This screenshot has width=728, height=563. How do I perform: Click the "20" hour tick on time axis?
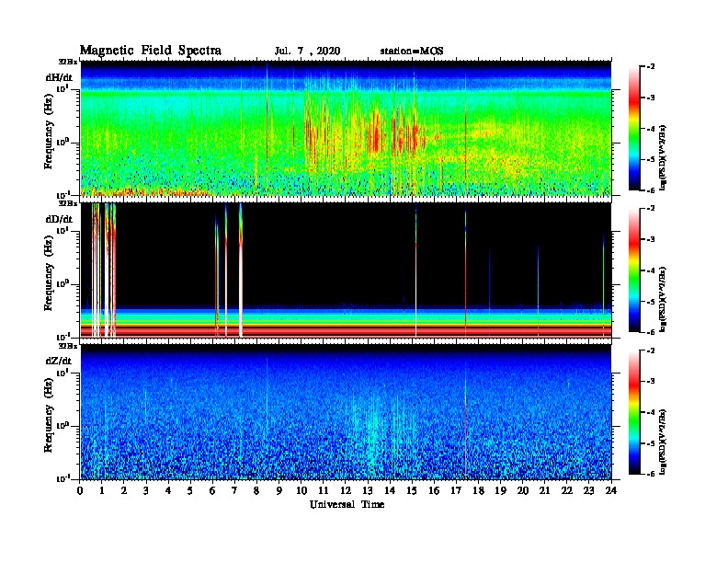coord(522,490)
